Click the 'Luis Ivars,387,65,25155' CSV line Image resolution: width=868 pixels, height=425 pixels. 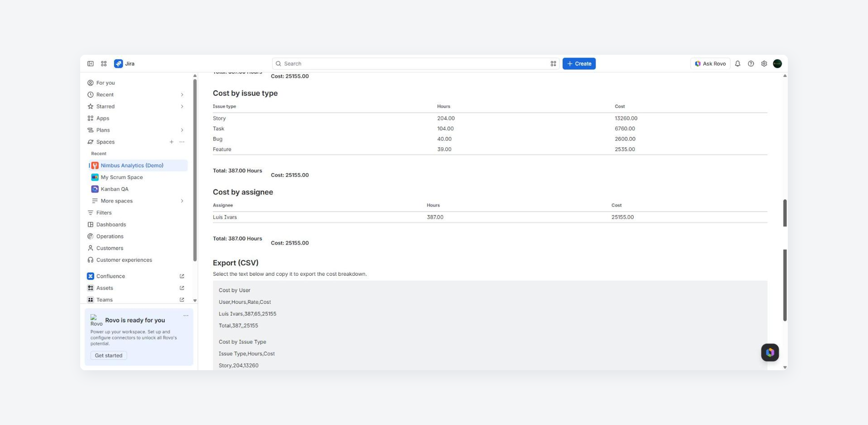(x=247, y=314)
